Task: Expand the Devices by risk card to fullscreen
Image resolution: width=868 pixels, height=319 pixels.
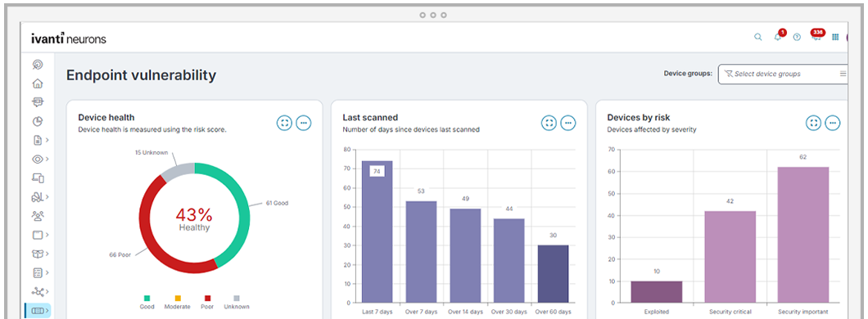Action: tap(813, 123)
